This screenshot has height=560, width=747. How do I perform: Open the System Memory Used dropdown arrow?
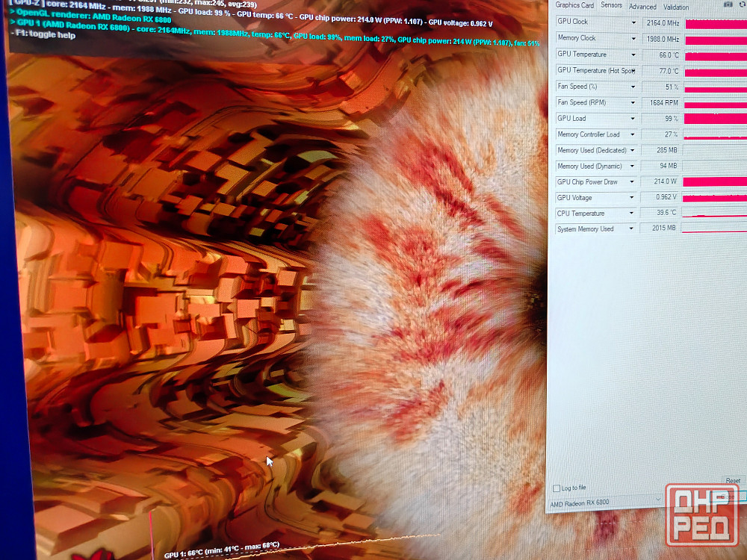click(x=633, y=229)
